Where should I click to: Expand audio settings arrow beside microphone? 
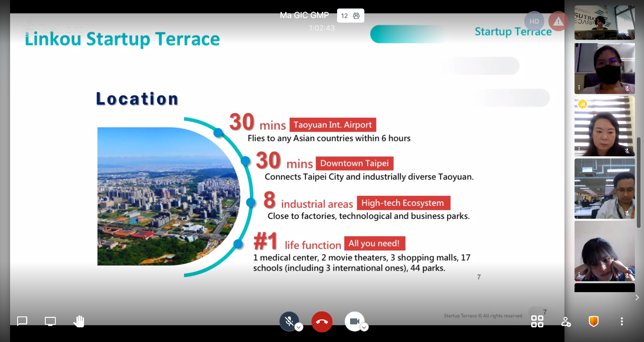coord(299,327)
